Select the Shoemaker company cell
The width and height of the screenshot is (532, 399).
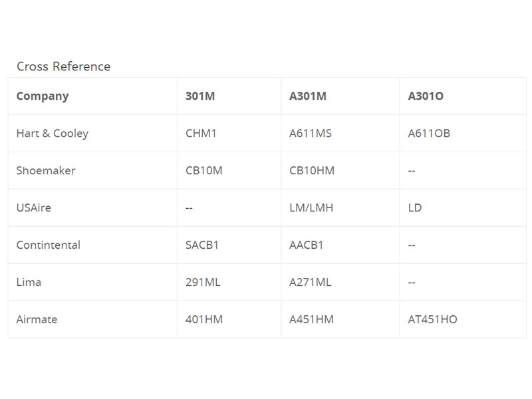click(x=46, y=170)
